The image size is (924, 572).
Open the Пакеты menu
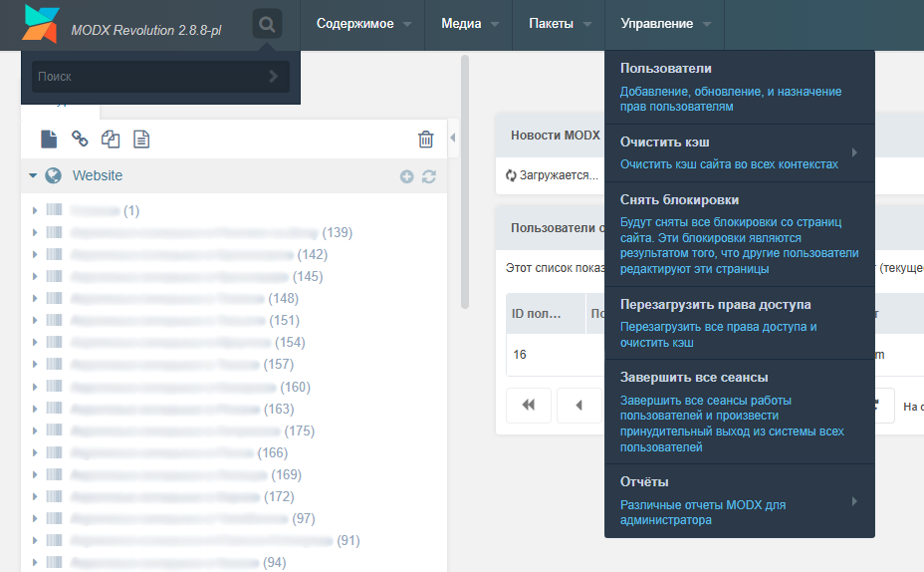559,24
